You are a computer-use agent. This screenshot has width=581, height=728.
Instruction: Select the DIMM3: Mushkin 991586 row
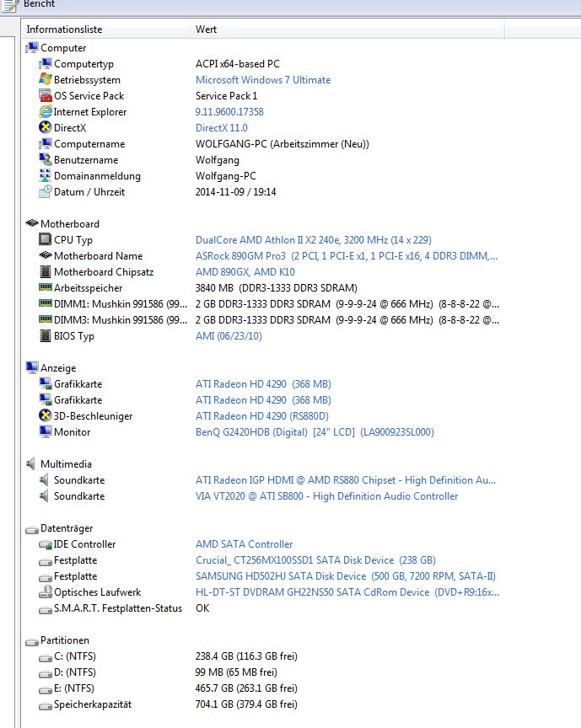[x=262, y=320]
